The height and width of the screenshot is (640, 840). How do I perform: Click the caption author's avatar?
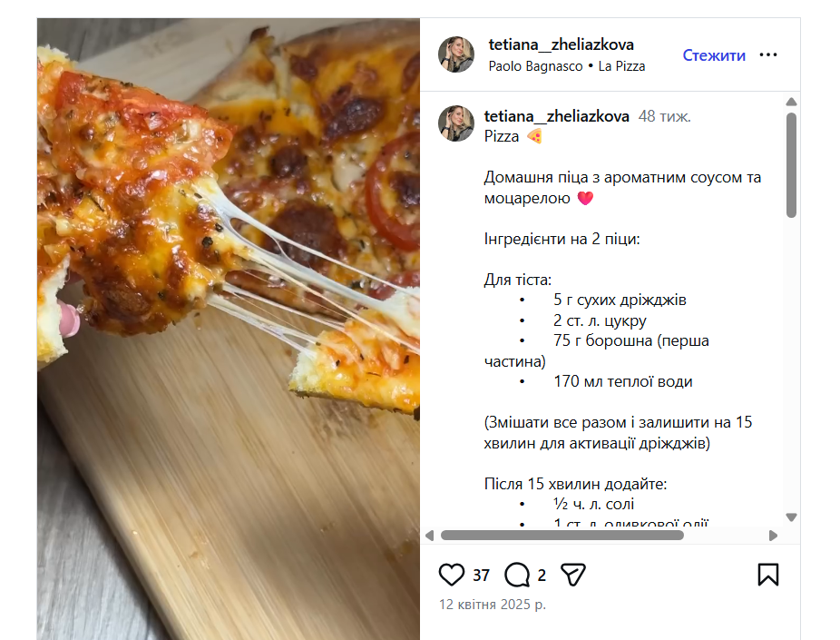click(x=456, y=123)
